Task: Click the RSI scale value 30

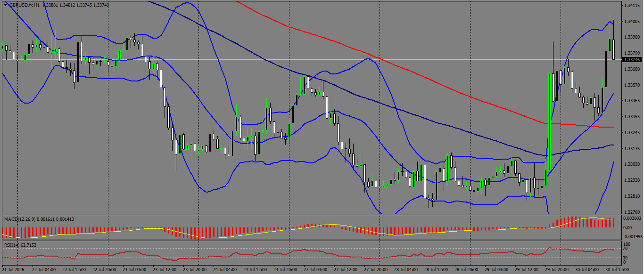Action: (x=626, y=258)
